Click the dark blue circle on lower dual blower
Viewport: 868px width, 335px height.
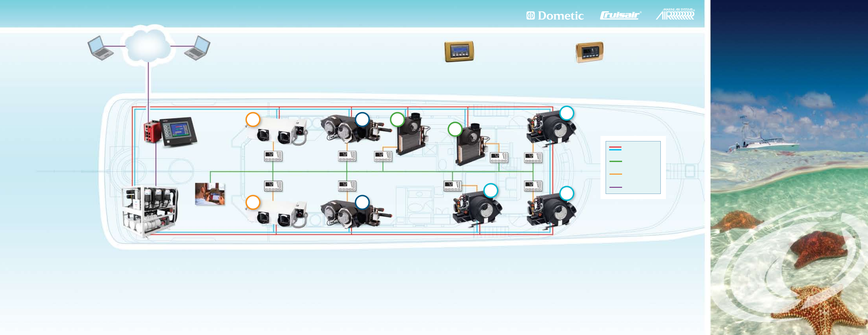(x=362, y=202)
